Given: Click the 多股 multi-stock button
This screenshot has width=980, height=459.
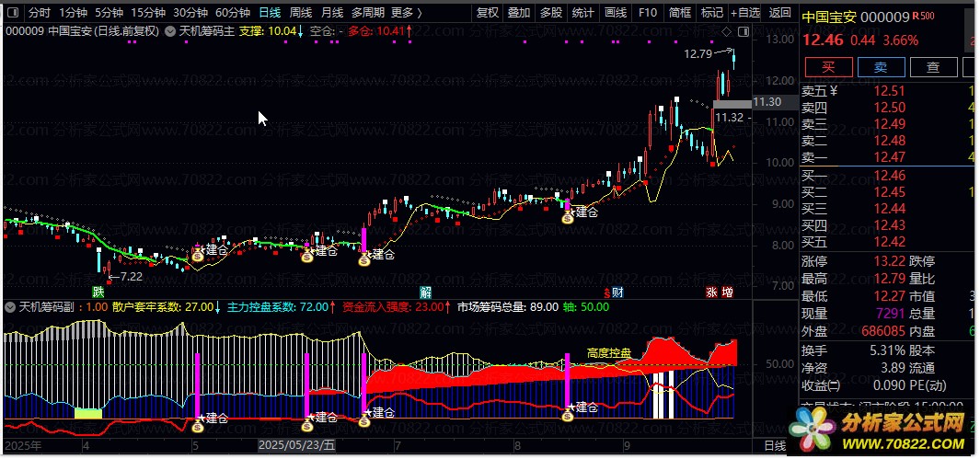Looking at the screenshot, I should 550,12.
